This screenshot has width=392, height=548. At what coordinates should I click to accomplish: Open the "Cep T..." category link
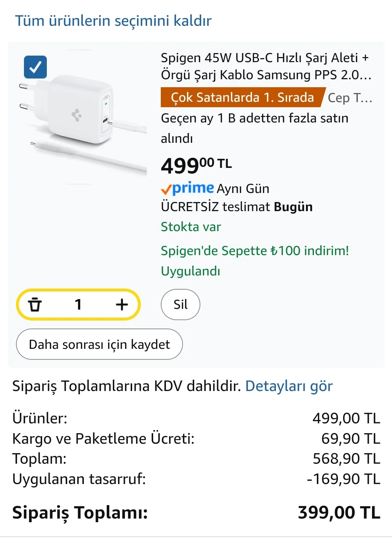350,98
